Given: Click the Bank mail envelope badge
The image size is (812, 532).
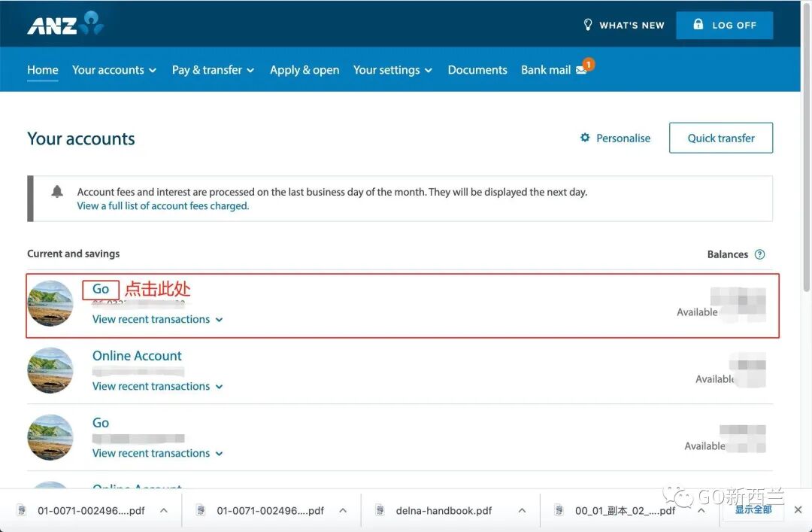Looking at the screenshot, I should [580, 67].
